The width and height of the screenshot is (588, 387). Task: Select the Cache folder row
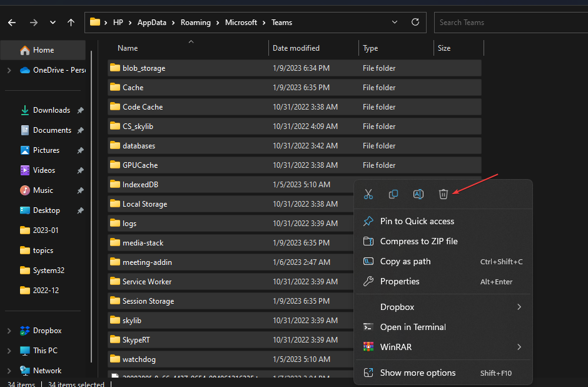pyautogui.click(x=295, y=88)
